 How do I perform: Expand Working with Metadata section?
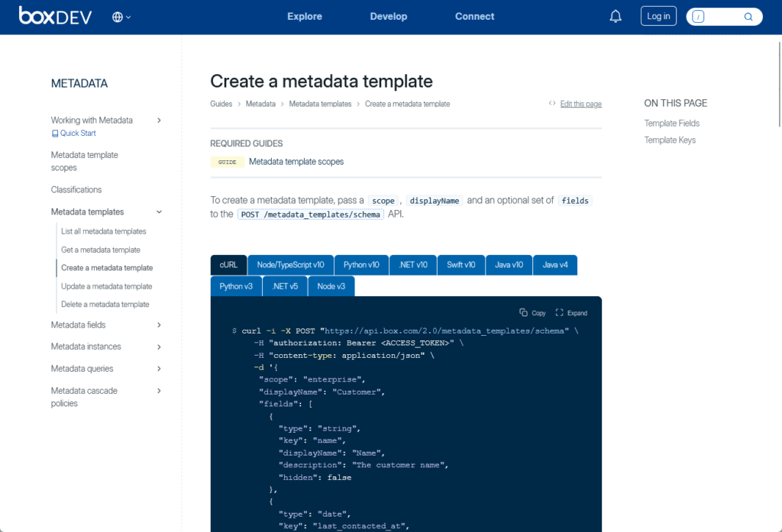(x=159, y=120)
